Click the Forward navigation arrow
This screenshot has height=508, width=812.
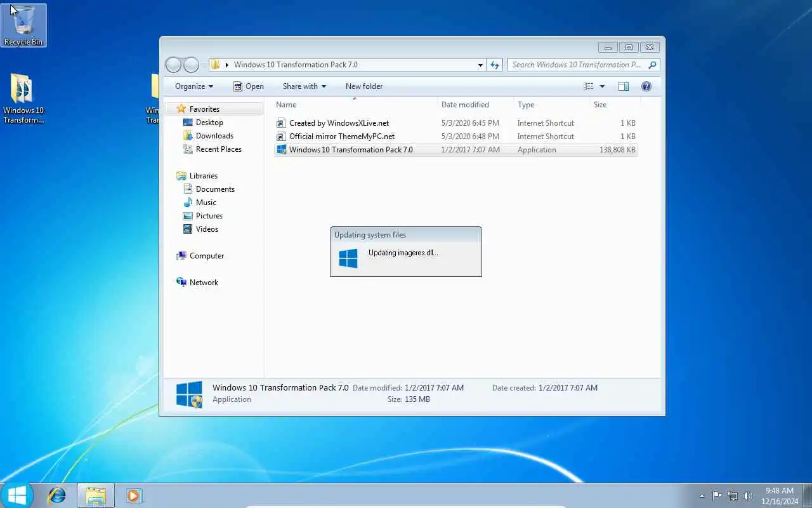click(191, 65)
